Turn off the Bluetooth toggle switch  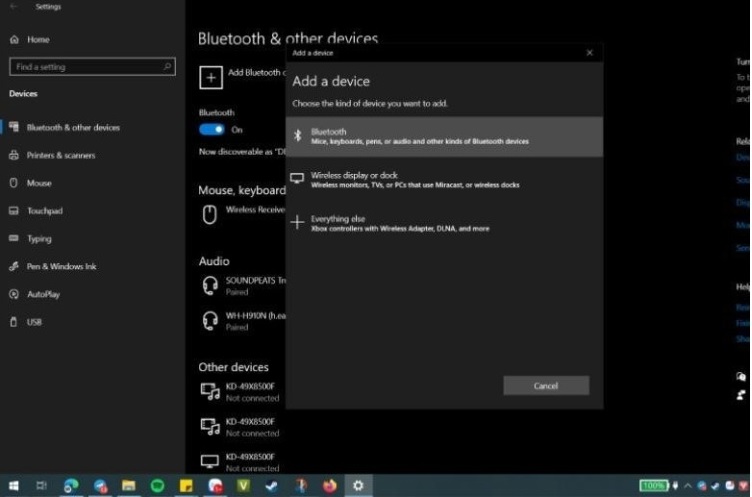(x=212, y=129)
